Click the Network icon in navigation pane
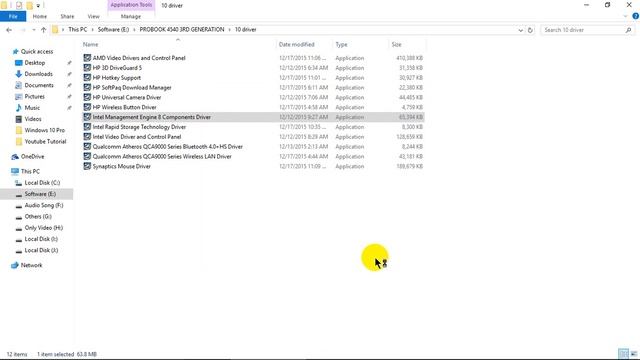Viewport: 640px width, 360px height. coord(15,265)
